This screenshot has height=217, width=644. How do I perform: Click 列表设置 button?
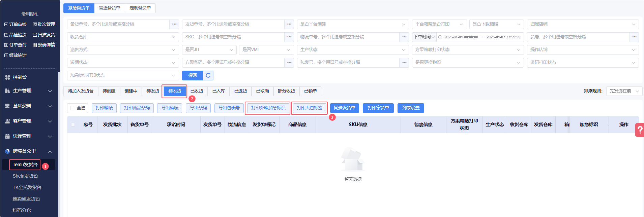pos(411,108)
